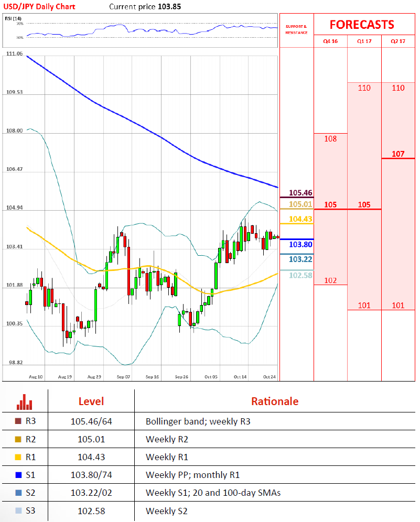420x522 pixels.
Task: Click the 108.00 price axis label
Action: 15,130
